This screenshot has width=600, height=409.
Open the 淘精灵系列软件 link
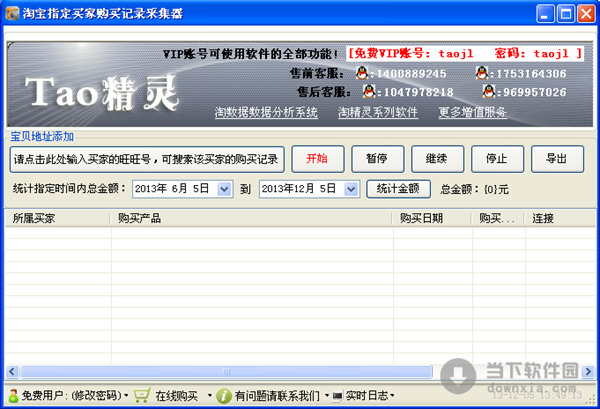coord(378,112)
